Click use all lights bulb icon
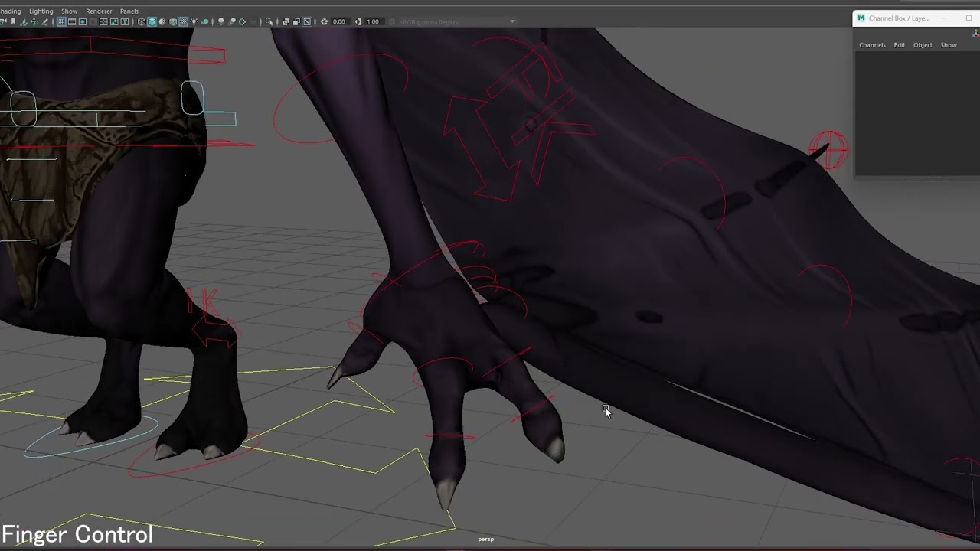 (x=194, y=21)
